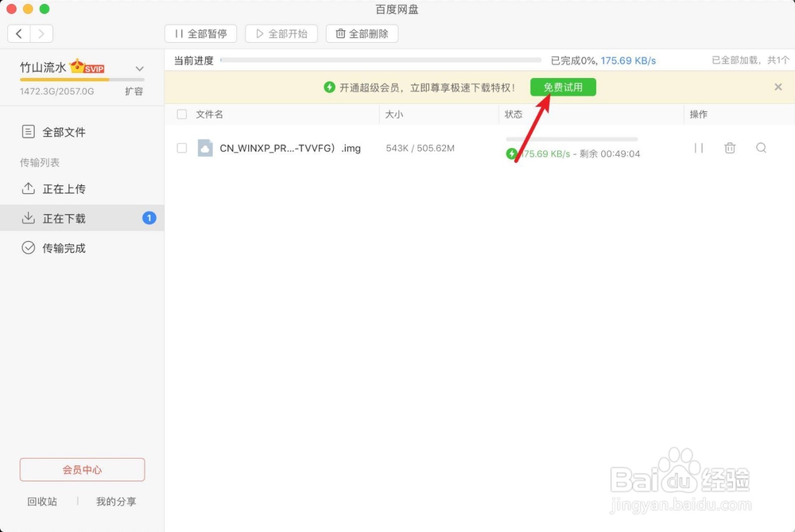Viewport: 795px width, 532px height.
Task: Click the 操作 column header
Action: coord(698,114)
